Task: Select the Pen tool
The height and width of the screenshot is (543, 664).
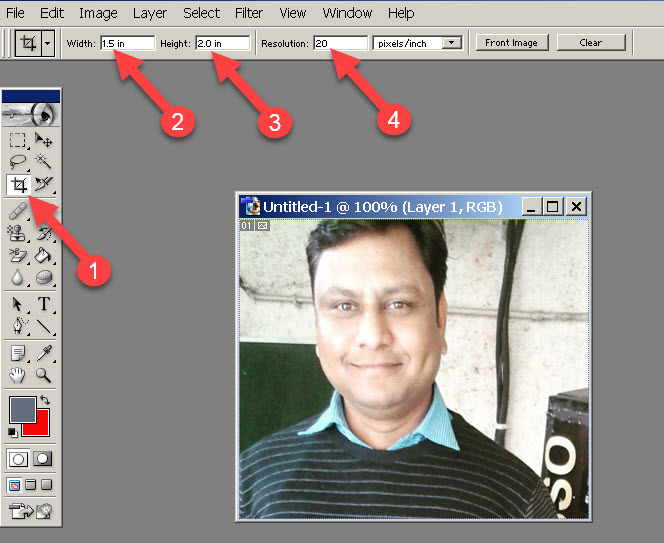Action: (x=18, y=326)
